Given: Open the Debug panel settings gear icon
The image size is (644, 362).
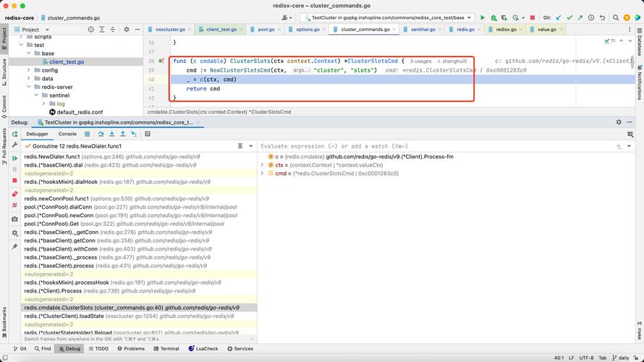Looking at the screenshot, I should point(619,122).
